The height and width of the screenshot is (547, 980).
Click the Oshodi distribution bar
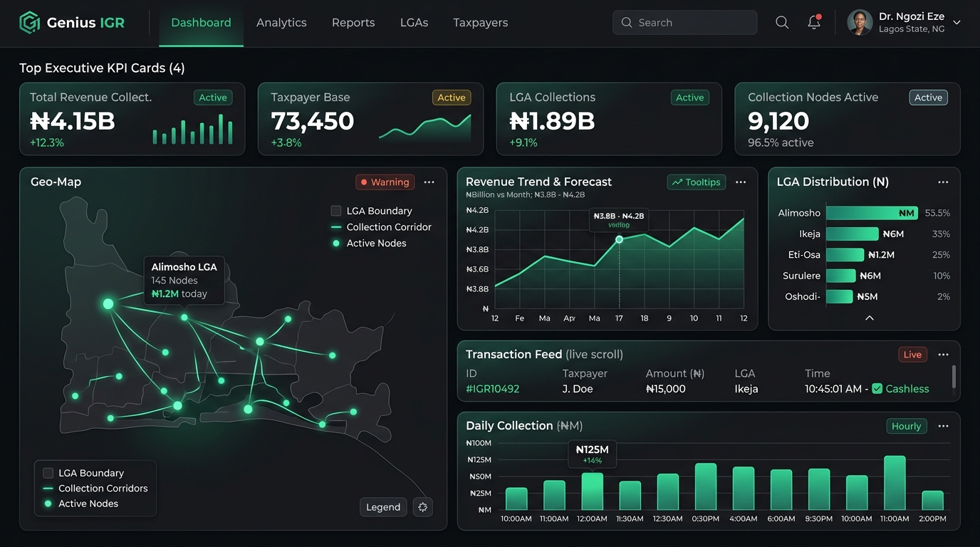(839, 296)
